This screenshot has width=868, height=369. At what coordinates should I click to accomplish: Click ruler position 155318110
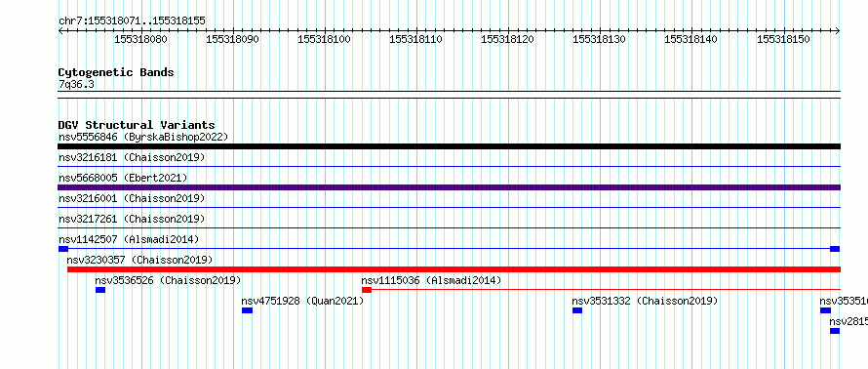415,39
